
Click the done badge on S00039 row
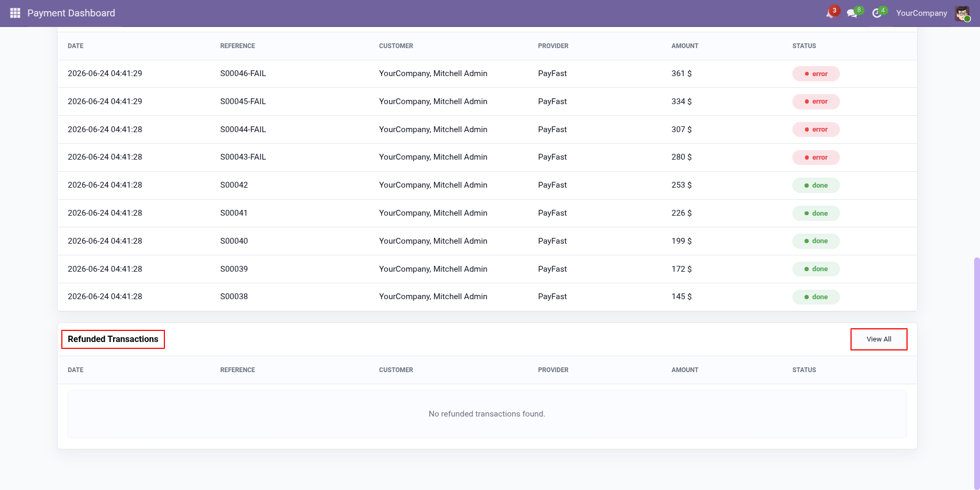pyautogui.click(x=816, y=269)
